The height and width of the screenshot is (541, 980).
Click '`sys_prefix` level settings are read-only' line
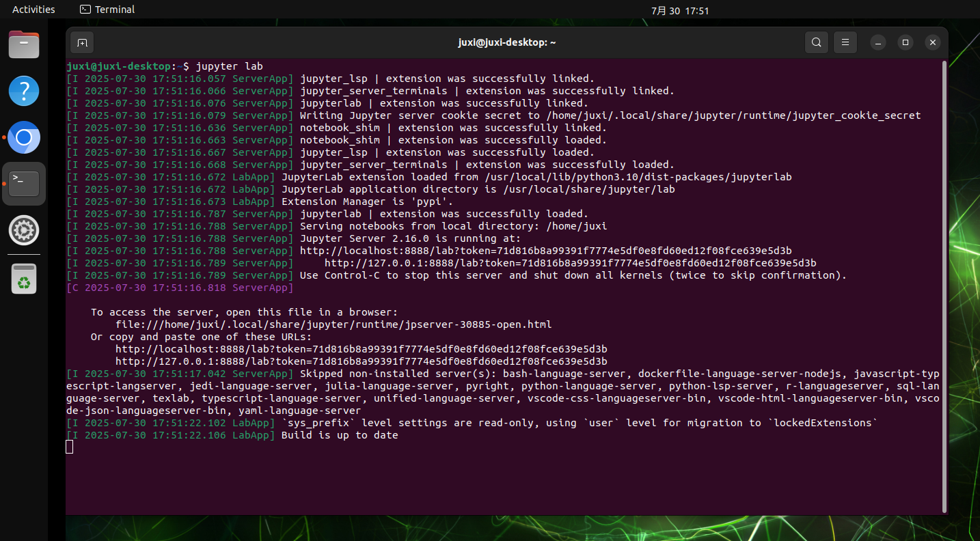[580, 423]
